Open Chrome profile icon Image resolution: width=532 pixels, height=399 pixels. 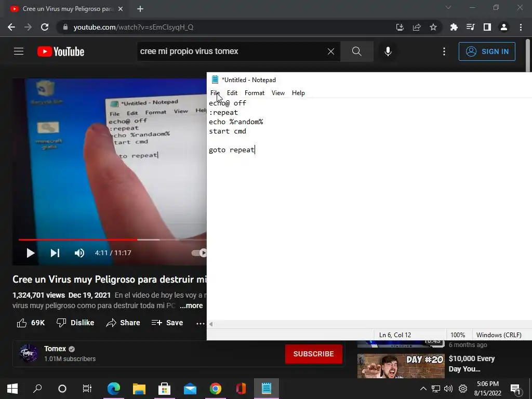tap(504, 27)
